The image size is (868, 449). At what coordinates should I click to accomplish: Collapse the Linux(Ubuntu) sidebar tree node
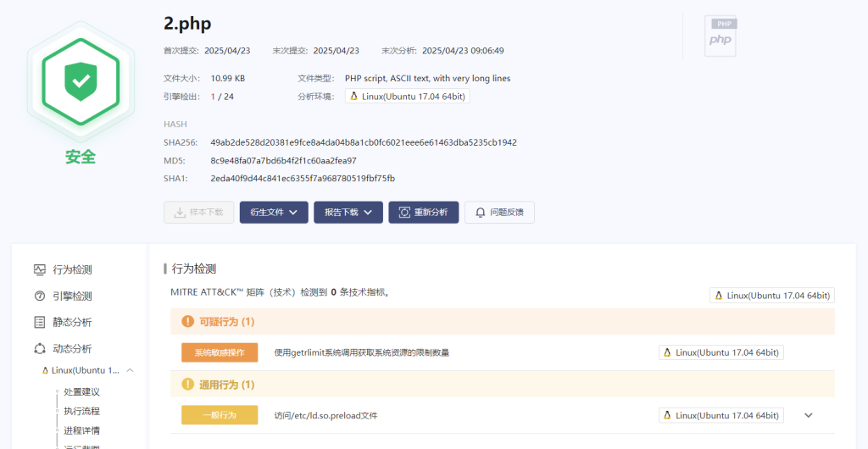(x=130, y=370)
